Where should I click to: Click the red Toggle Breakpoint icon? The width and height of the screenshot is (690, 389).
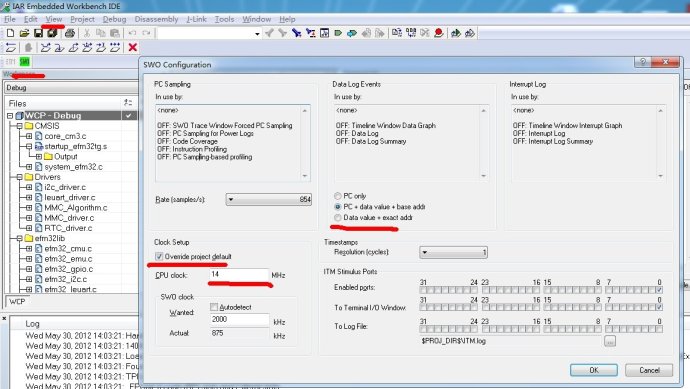click(x=438, y=33)
